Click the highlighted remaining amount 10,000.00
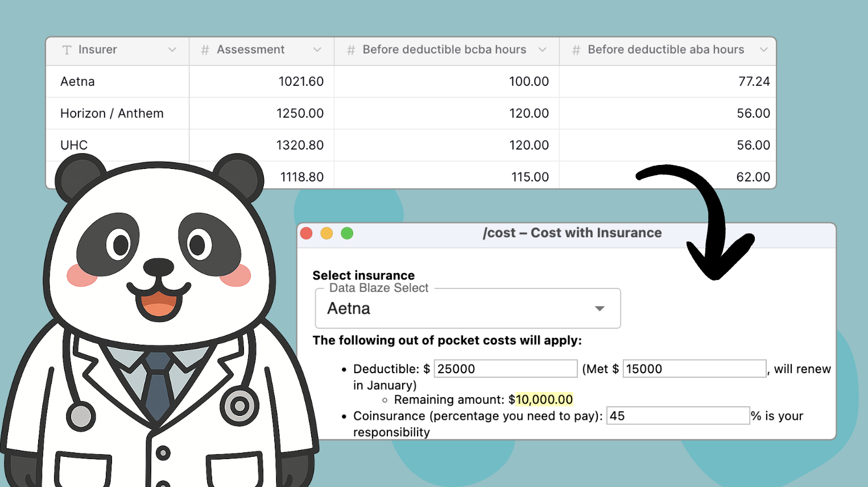 [x=544, y=399]
